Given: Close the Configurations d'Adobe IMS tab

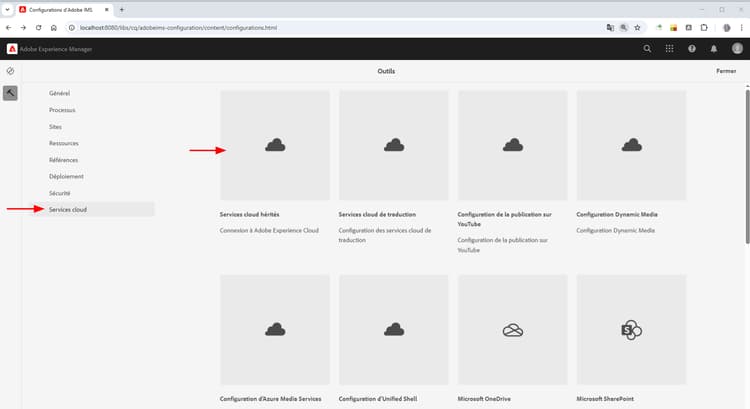Looking at the screenshot, I should 107,10.
